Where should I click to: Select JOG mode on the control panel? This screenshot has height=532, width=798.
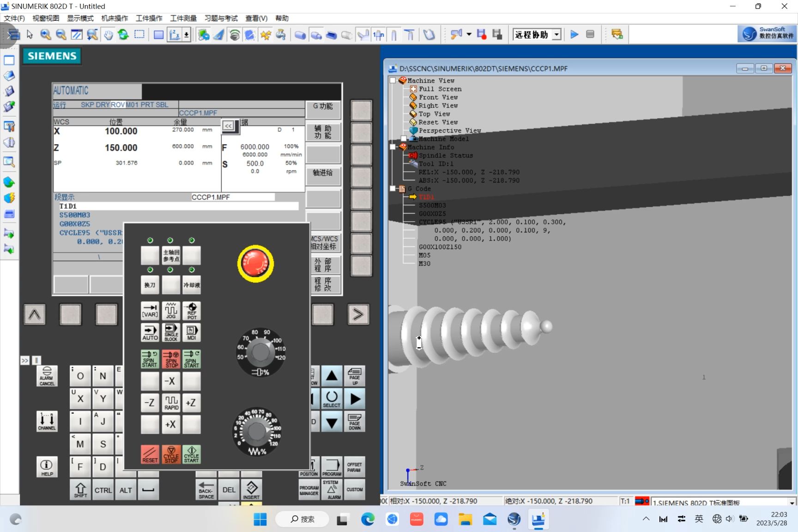tap(171, 311)
